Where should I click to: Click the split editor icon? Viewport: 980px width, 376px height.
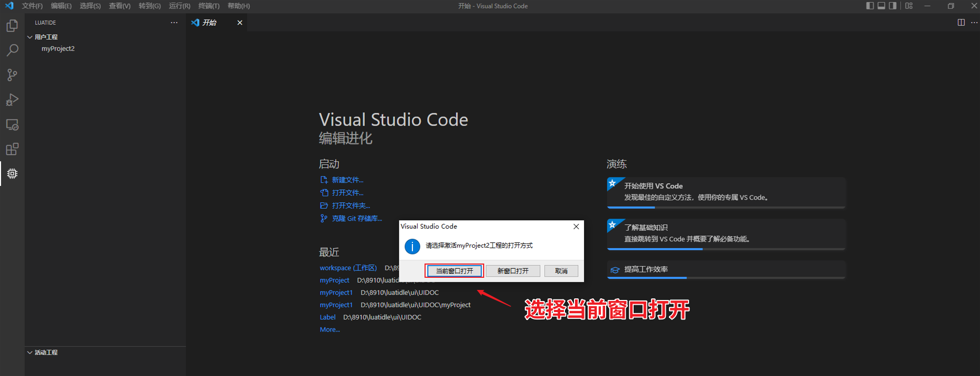point(961,22)
